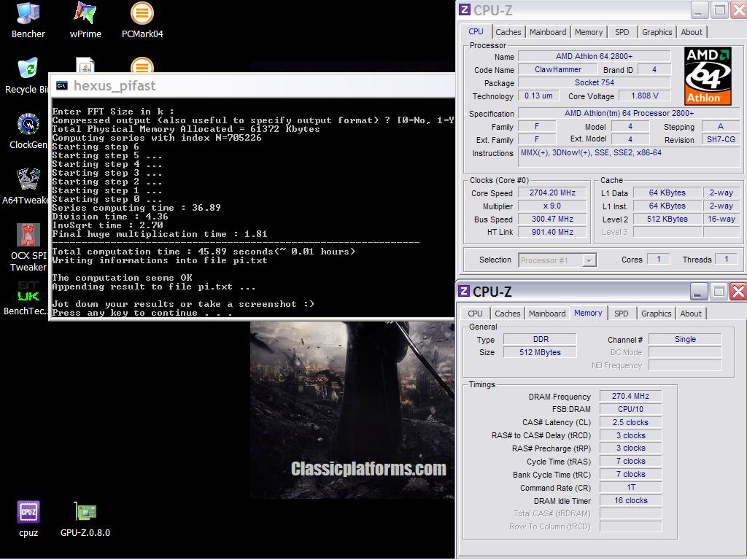Viewport: 747px width, 560px height.
Task: Launch OCX SPI Tweaker shortcut
Action: click(x=28, y=248)
